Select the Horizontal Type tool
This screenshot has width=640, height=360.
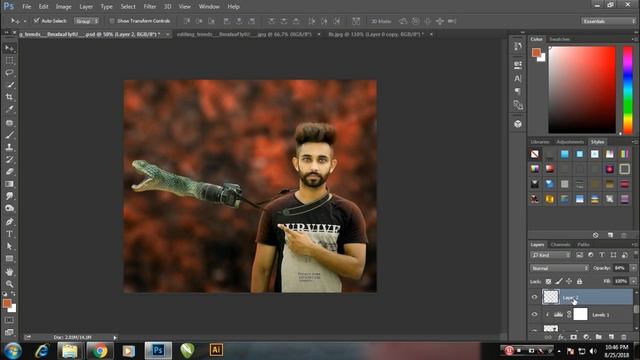pos(9,234)
